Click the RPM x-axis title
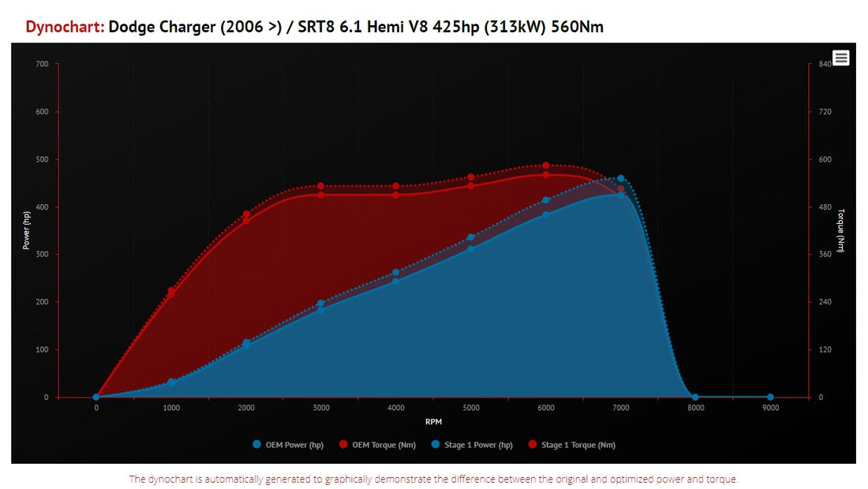Screen dimensions: 868x489 tap(433, 421)
